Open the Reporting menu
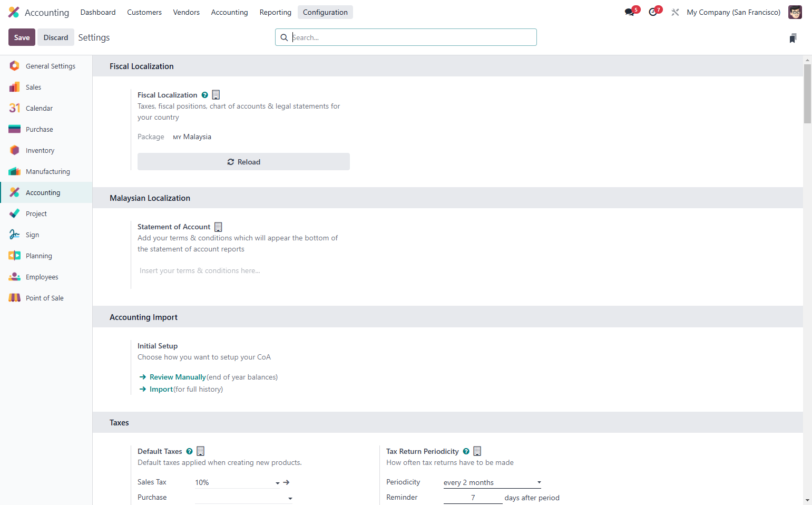 (275, 12)
